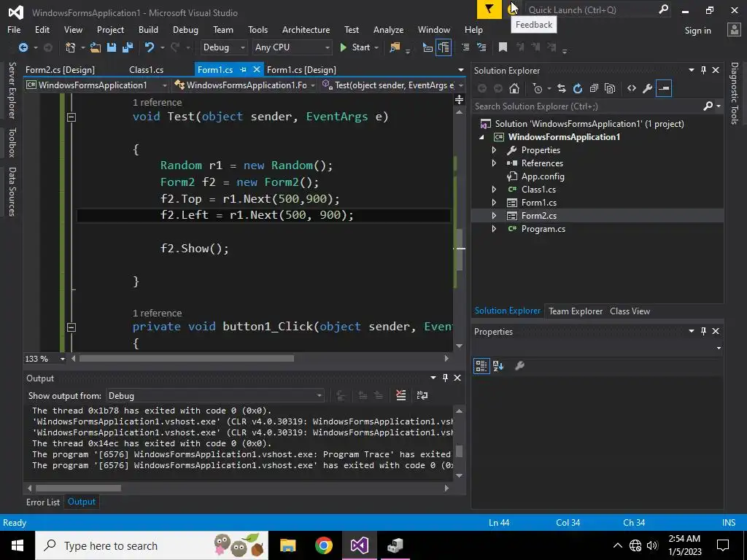Click Pending Changes Filter clock icon

tap(538, 88)
